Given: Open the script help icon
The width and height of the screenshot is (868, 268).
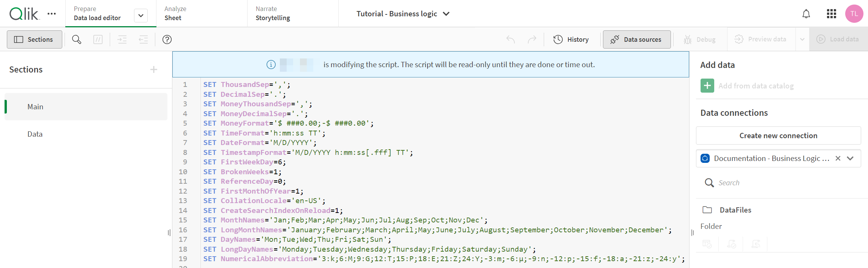Looking at the screenshot, I should (167, 39).
